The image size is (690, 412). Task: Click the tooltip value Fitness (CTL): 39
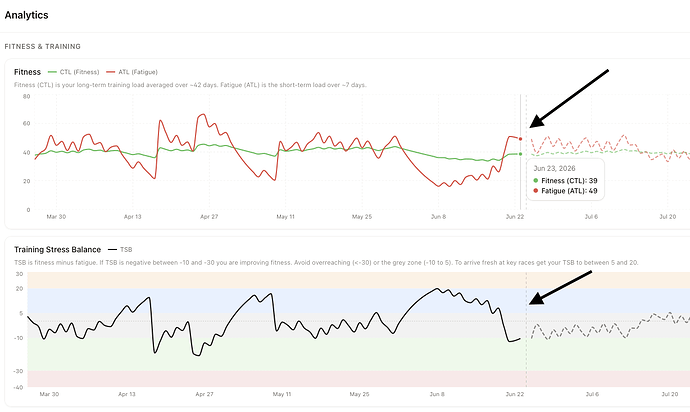pos(565,180)
